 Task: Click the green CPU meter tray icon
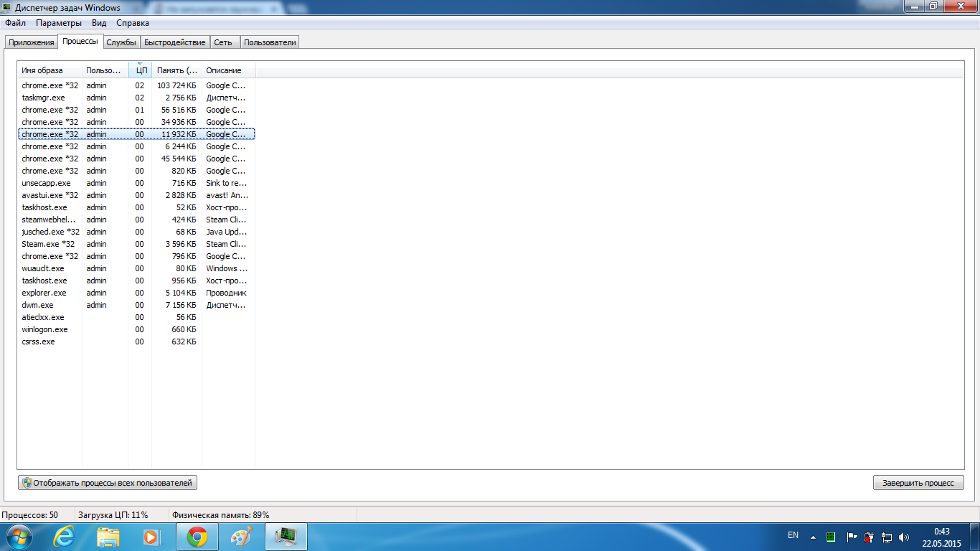(x=831, y=537)
